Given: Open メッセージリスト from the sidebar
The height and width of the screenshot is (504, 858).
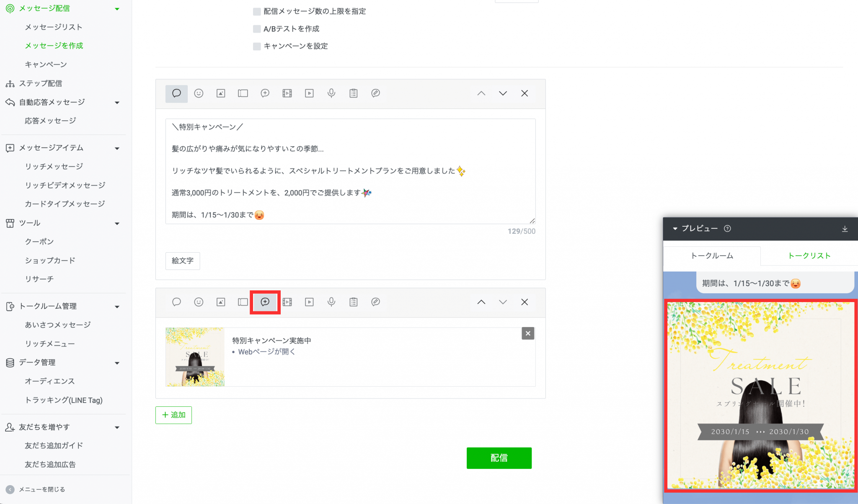Looking at the screenshot, I should [x=53, y=27].
